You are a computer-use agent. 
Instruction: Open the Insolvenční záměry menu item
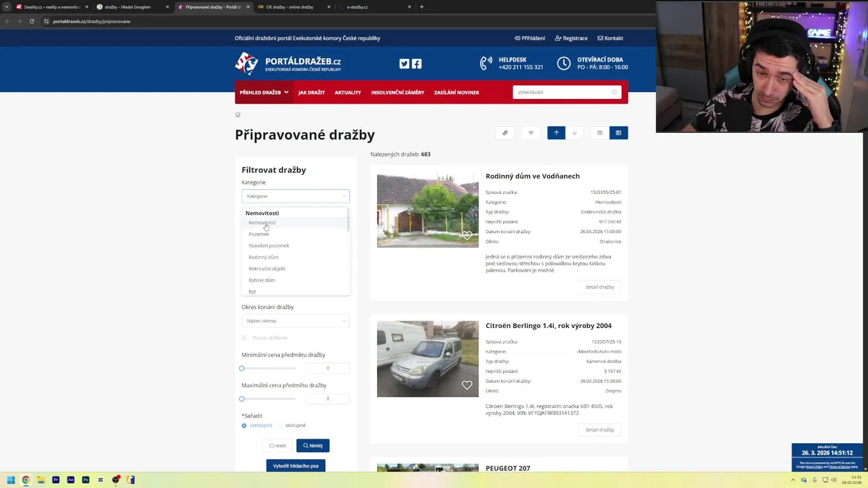point(397,92)
